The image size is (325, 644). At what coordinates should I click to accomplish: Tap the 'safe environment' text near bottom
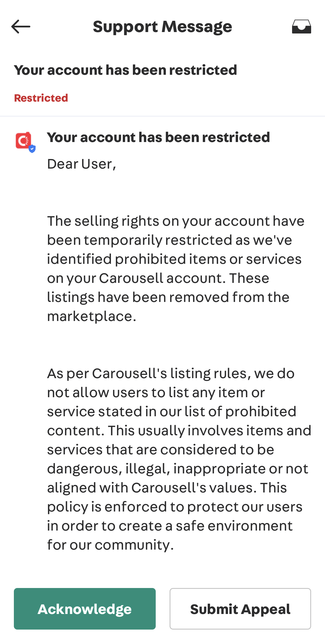click(x=234, y=526)
